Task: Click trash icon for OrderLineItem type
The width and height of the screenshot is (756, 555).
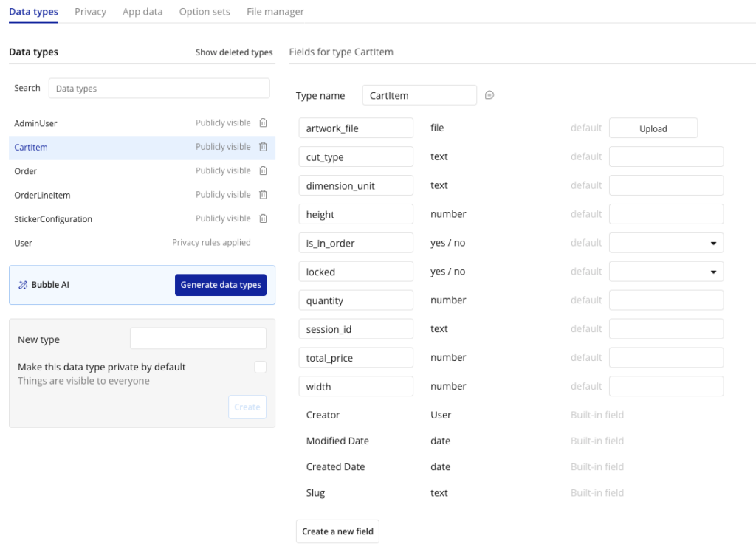Action: [263, 195]
